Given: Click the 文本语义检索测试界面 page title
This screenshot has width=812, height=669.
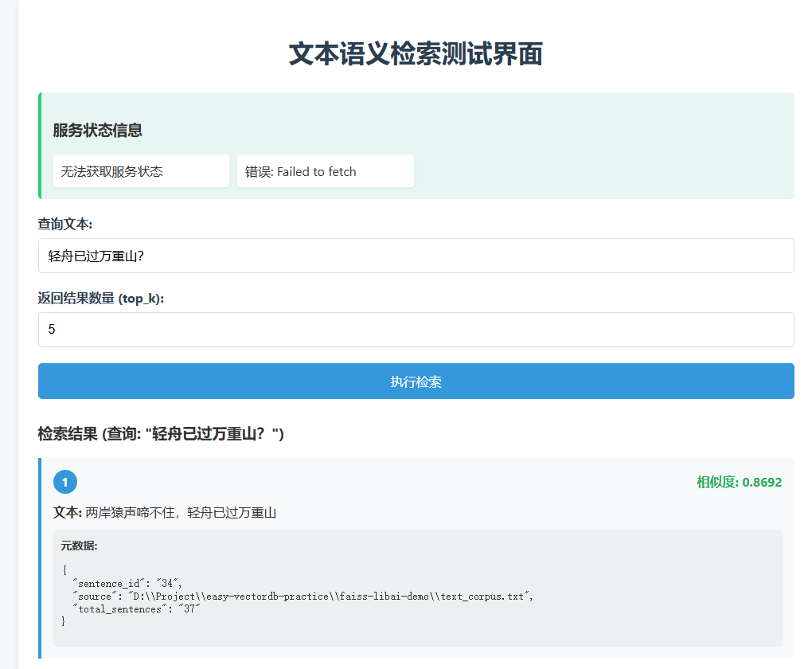Looking at the screenshot, I should click(x=416, y=54).
